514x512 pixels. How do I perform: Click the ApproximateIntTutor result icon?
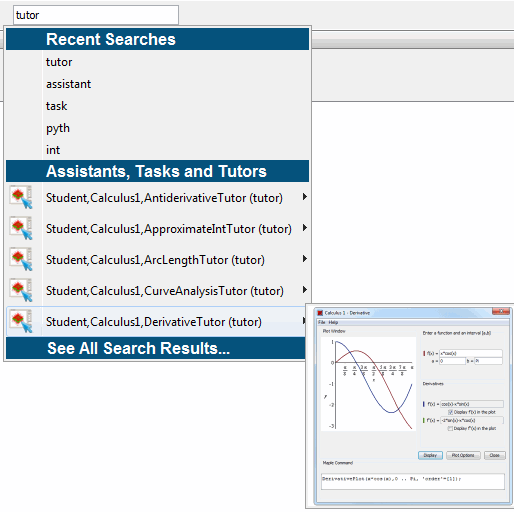[x=21, y=228]
